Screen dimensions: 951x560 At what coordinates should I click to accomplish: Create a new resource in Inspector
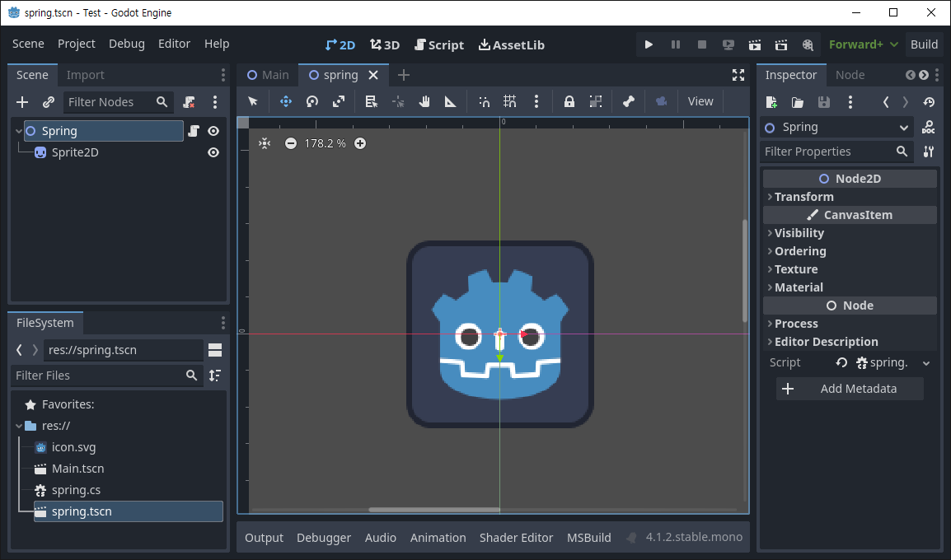click(771, 102)
